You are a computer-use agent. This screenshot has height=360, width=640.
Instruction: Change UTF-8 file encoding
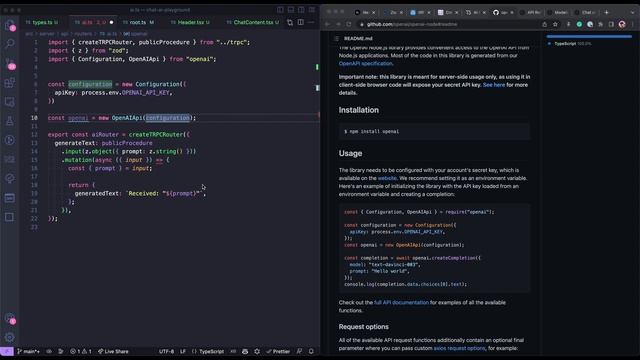click(166, 351)
